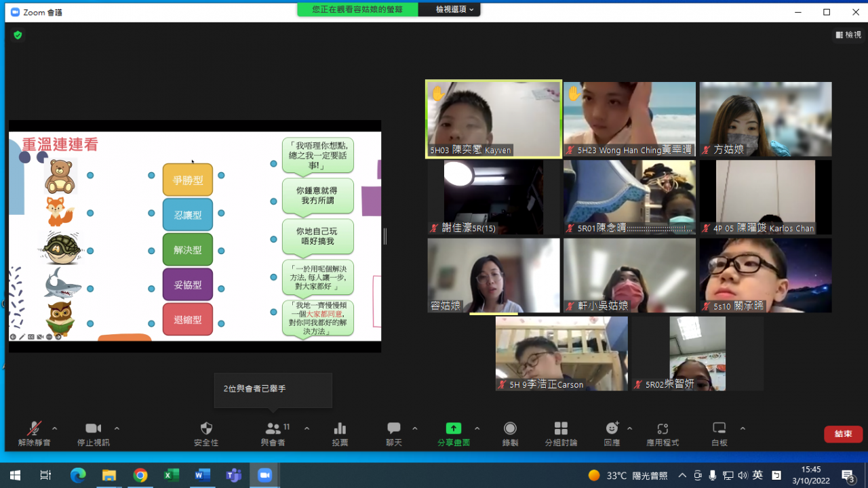Click the red 結束 end meeting button
Image resolution: width=868 pixels, height=488 pixels.
coord(843,434)
